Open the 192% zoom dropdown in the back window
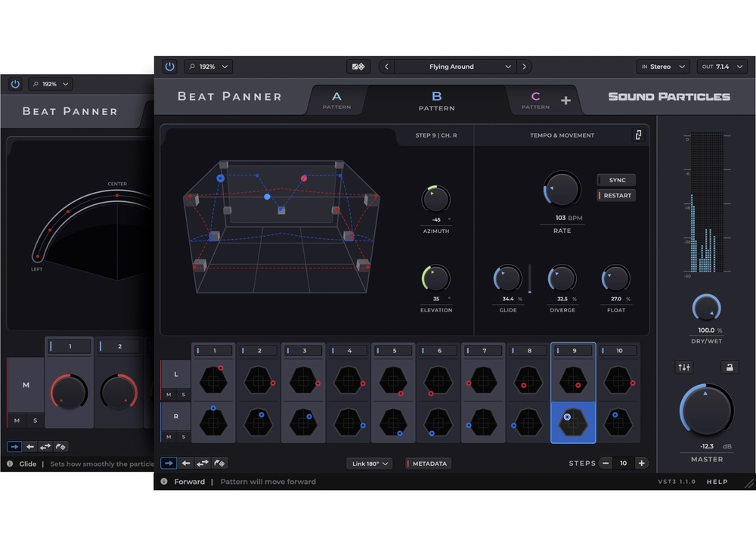 (51, 84)
